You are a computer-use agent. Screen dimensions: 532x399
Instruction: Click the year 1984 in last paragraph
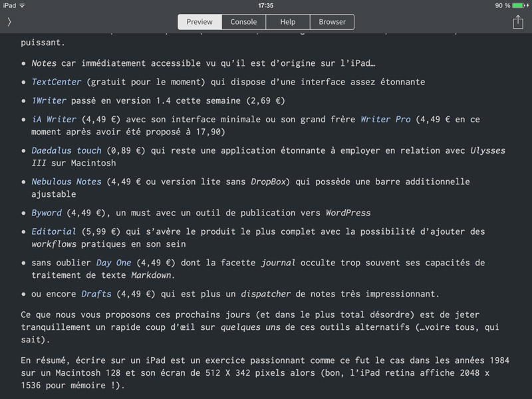[x=500, y=360]
